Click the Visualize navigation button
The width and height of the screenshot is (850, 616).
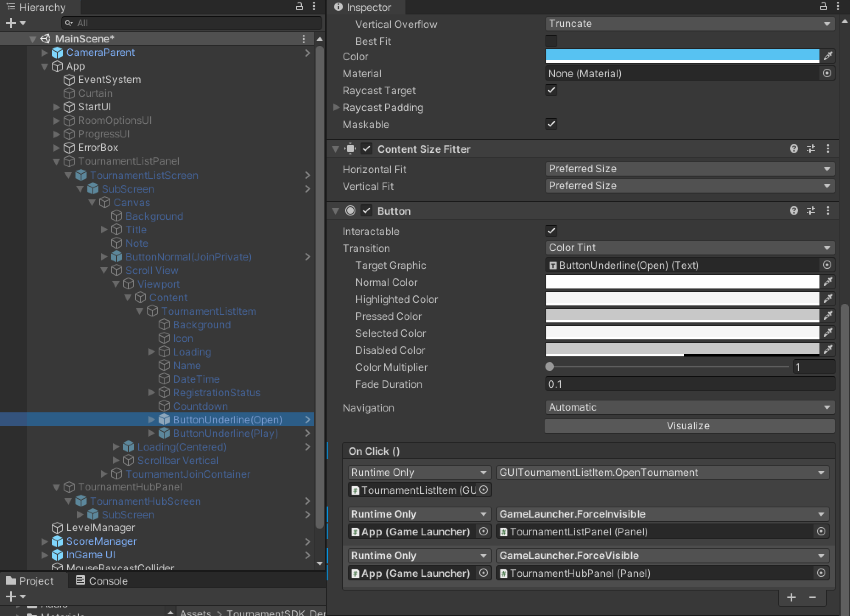coord(688,426)
